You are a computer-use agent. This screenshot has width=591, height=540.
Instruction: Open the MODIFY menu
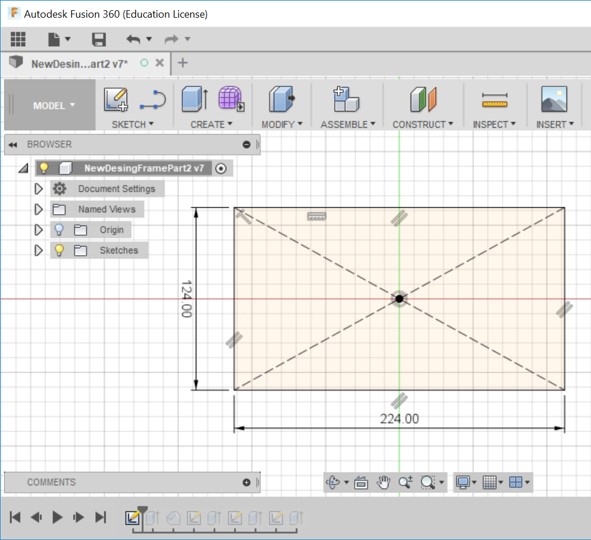point(282,124)
